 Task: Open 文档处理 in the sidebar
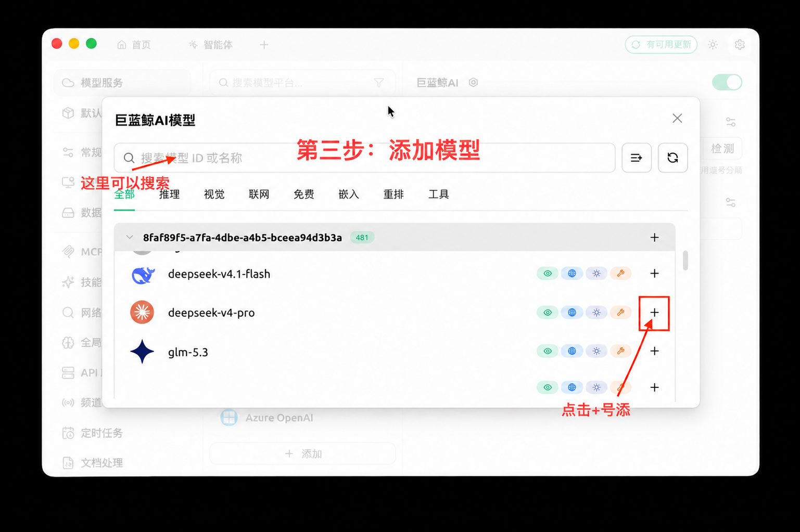point(92,463)
